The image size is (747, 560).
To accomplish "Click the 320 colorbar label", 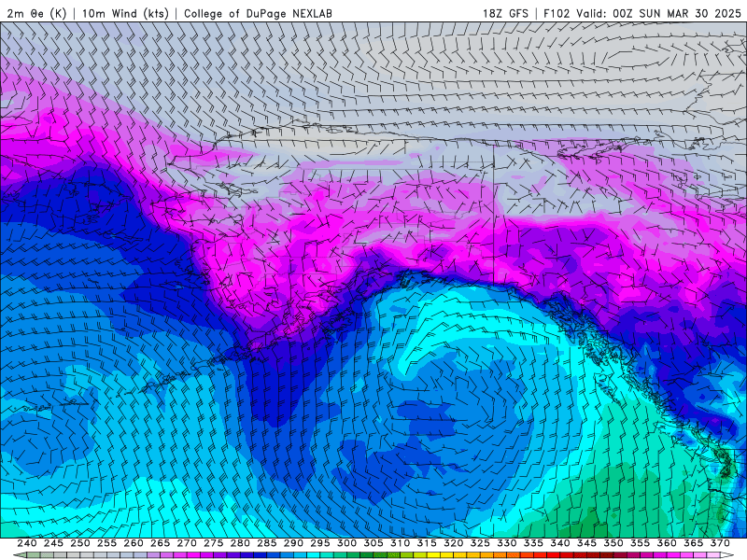I will click(454, 543).
